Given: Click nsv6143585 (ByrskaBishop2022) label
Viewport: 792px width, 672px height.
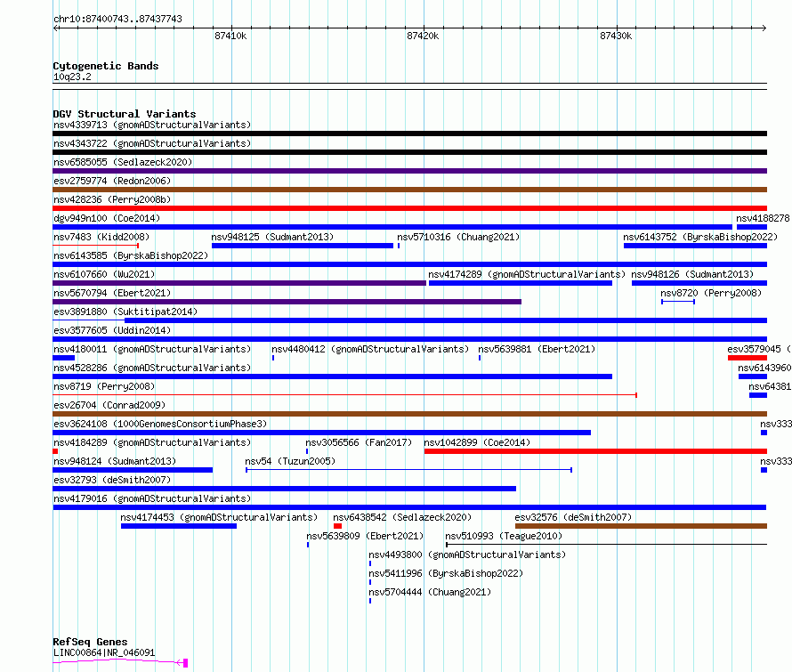Looking at the screenshot, I should [131, 255].
